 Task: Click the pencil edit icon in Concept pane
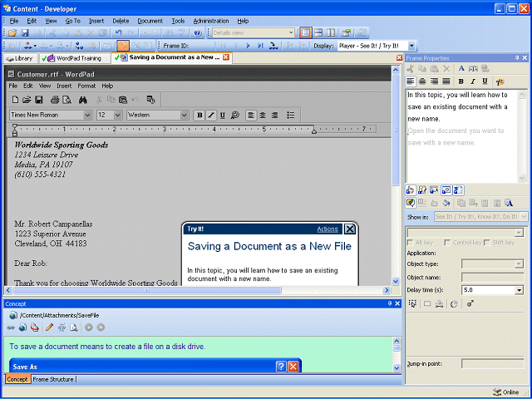(x=50, y=328)
